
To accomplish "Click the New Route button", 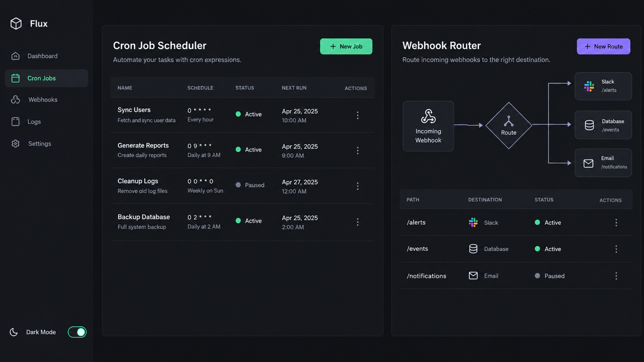I will (603, 46).
